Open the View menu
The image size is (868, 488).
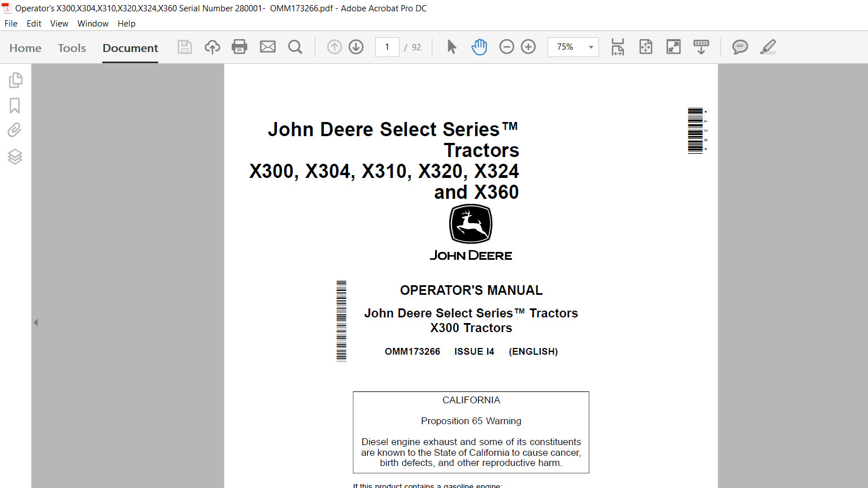(x=59, y=24)
